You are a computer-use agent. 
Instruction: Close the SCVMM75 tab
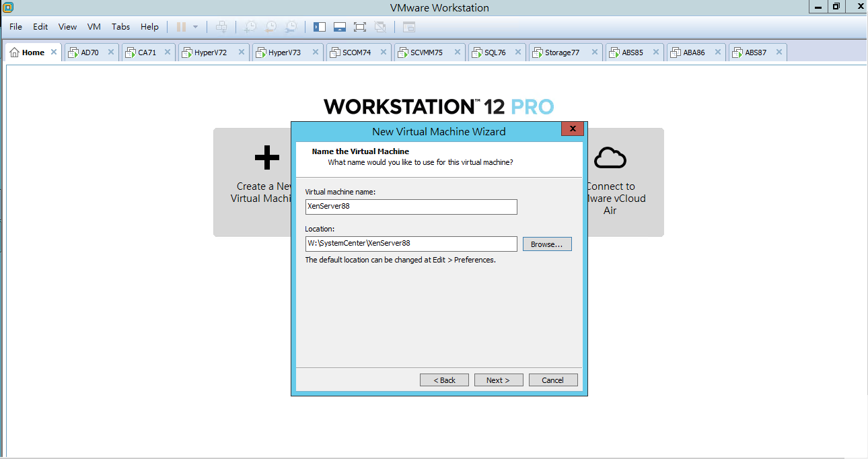pos(458,52)
